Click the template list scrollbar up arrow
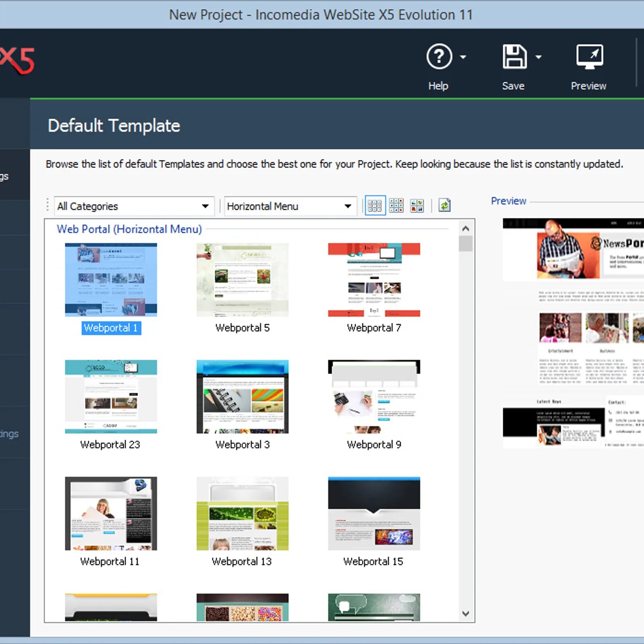This screenshot has height=644, width=644. [x=466, y=229]
